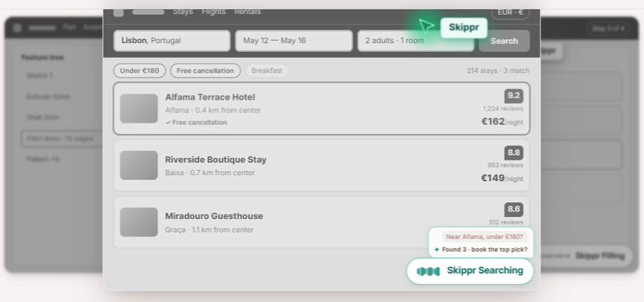Click the Skippr waveform icon
644x302 pixels.
point(428,271)
